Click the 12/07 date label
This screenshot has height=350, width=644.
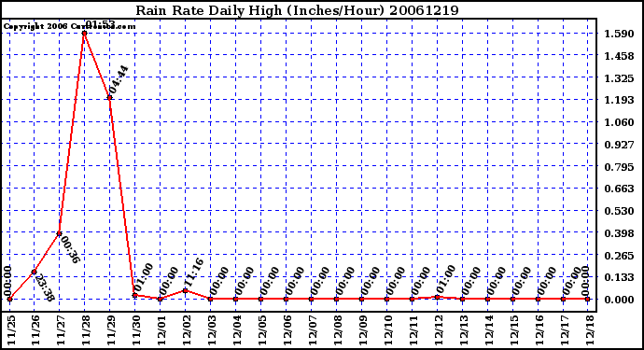coord(312,330)
